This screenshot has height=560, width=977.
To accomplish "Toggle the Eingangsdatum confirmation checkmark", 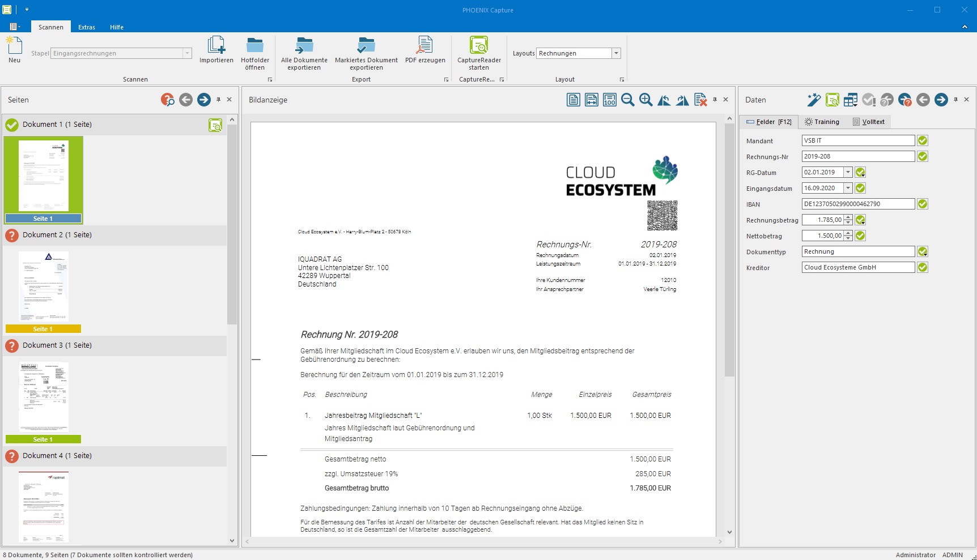I will pyautogui.click(x=860, y=188).
